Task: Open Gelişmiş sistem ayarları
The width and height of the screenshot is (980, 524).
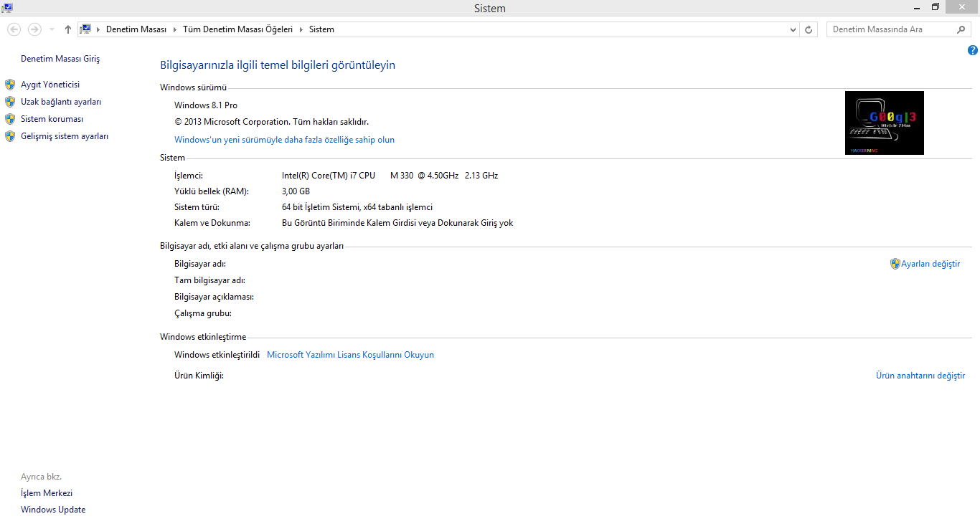Action: (x=65, y=136)
